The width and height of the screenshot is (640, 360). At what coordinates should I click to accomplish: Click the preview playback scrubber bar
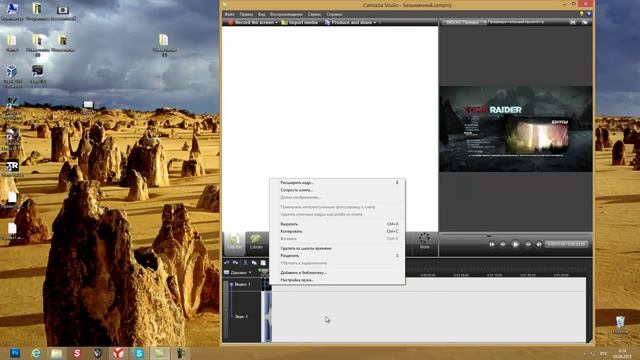pos(515,235)
